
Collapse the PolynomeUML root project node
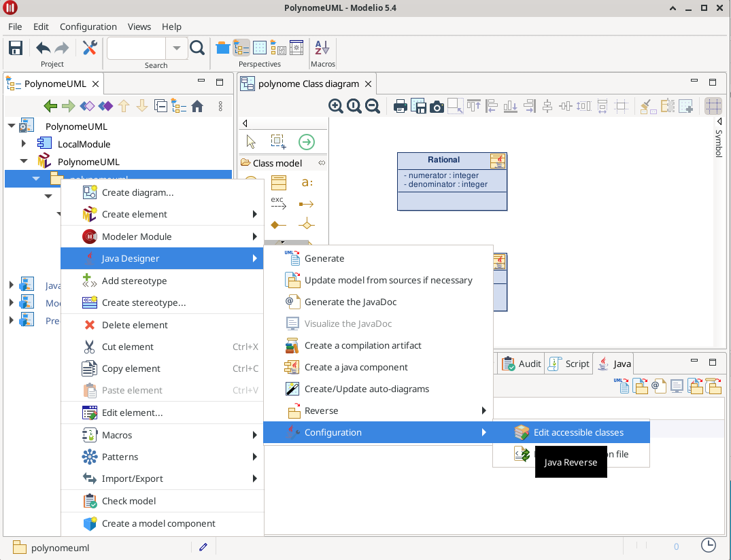(x=12, y=126)
